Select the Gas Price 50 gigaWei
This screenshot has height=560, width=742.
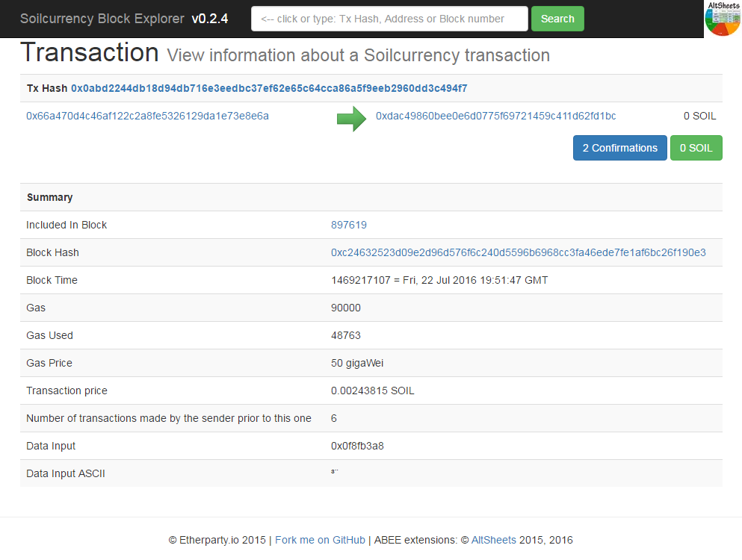(357, 363)
